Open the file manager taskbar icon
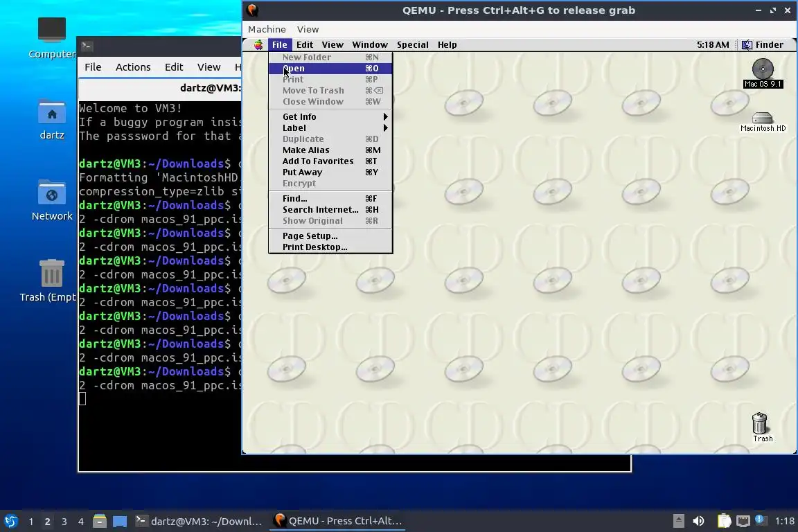Image resolution: width=798 pixels, height=532 pixels. pos(100,521)
